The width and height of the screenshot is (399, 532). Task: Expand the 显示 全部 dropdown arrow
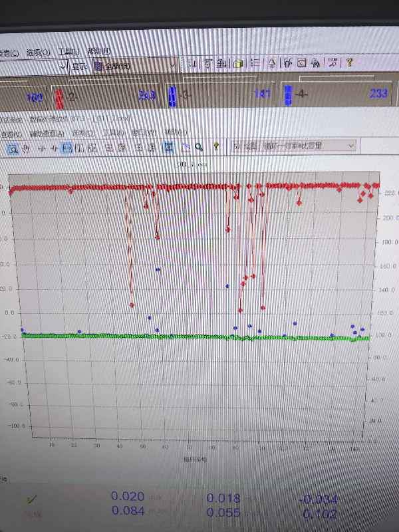pyautogui.click(x=173, y=65)
